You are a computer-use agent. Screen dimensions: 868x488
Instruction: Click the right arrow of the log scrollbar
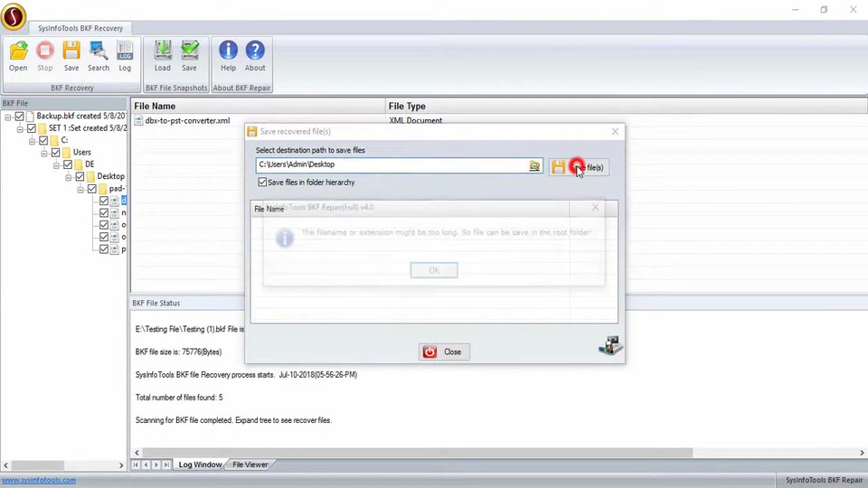click(x=862, y=453)
